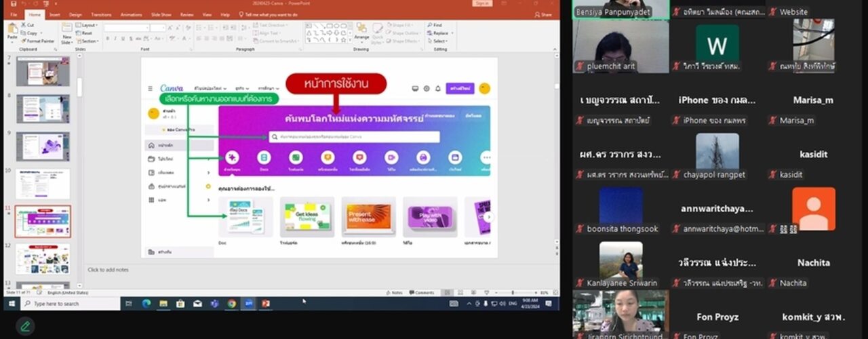Click the Reset slide icon

pos(79,33)
